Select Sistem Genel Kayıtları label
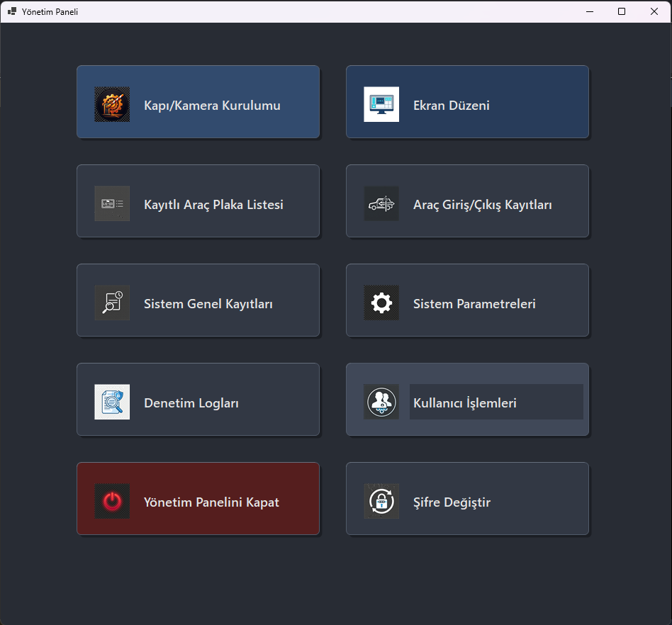Image resolution: width=672 pixels, height=625 pixels. (x=208, y=304)
